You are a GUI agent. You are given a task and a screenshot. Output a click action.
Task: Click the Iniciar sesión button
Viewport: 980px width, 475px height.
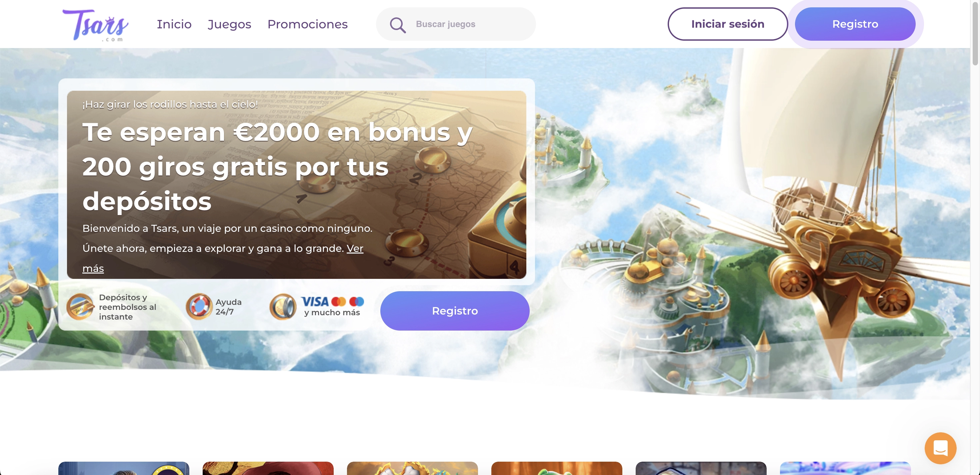[727, 24]
